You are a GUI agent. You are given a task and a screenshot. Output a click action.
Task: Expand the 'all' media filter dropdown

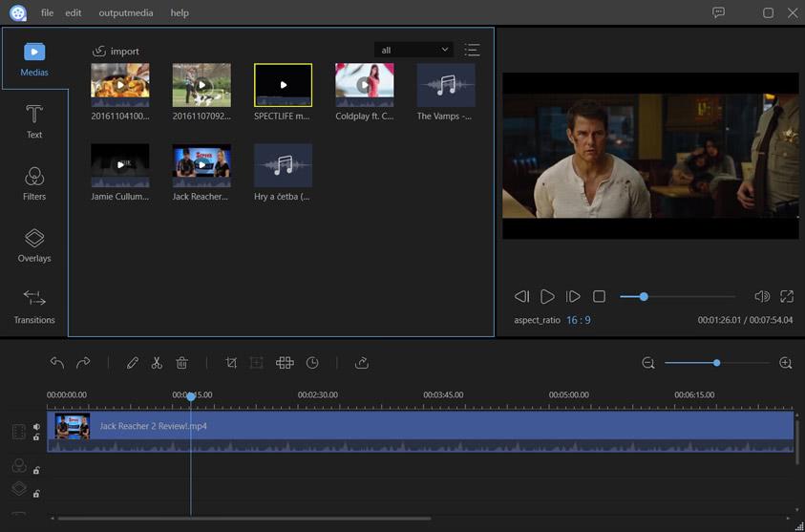point(414,50)
